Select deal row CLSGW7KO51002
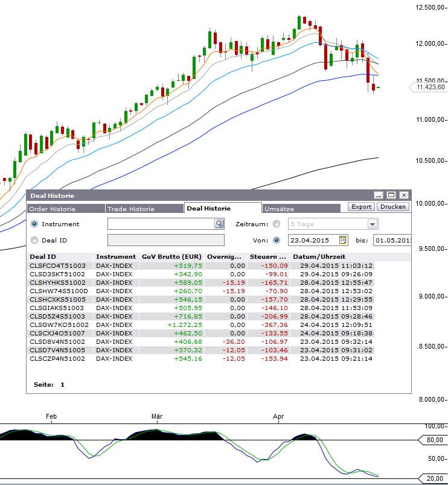The image size is (448, 485). [x=59, y=325]
